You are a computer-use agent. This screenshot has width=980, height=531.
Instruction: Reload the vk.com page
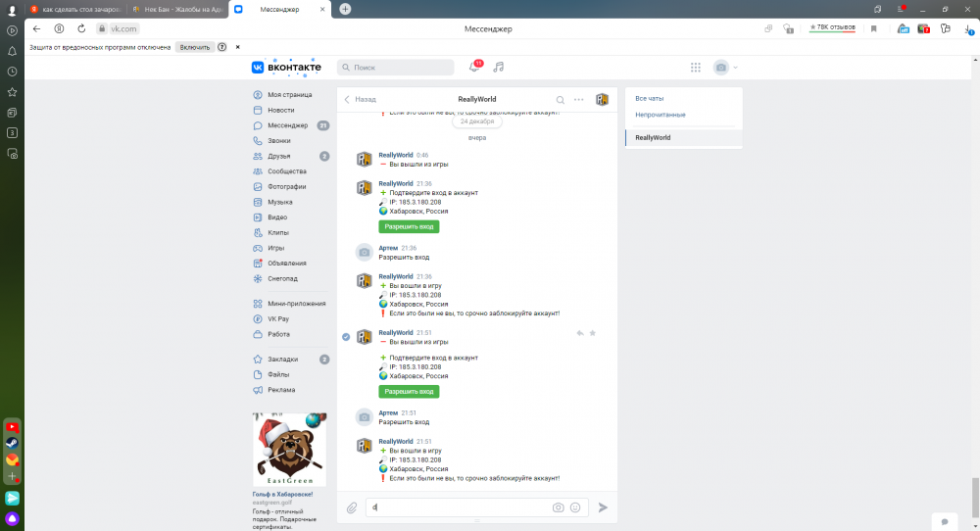pyautogui.click(x=81, y=28)
